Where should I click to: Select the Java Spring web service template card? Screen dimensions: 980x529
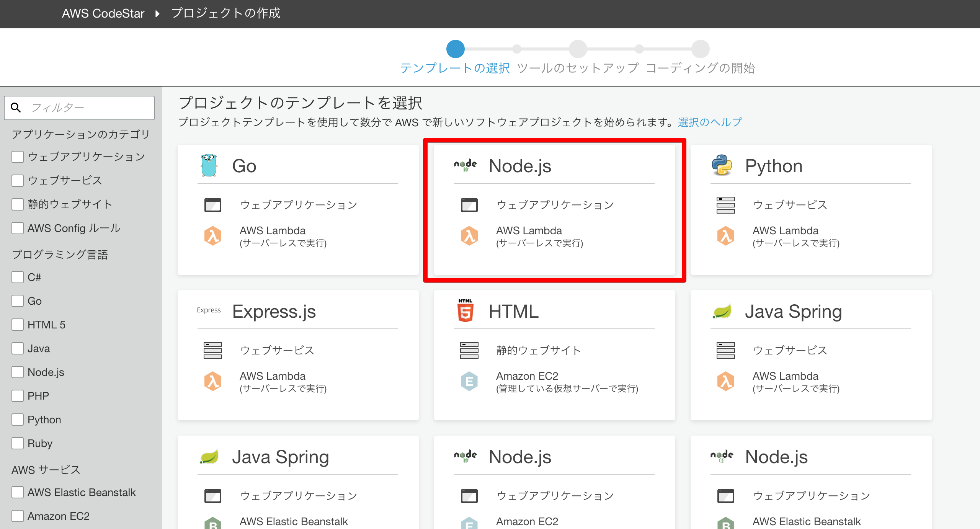811,355
